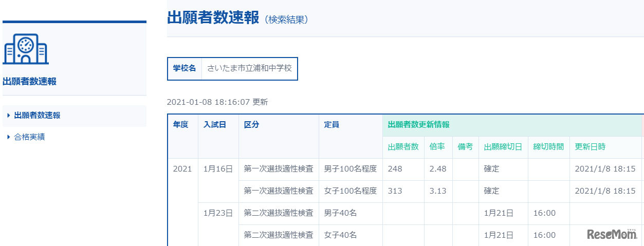This screenshot has width=644, height=246.
Task: Click the 女子100名程度 capacity cell
Action: 351,191
